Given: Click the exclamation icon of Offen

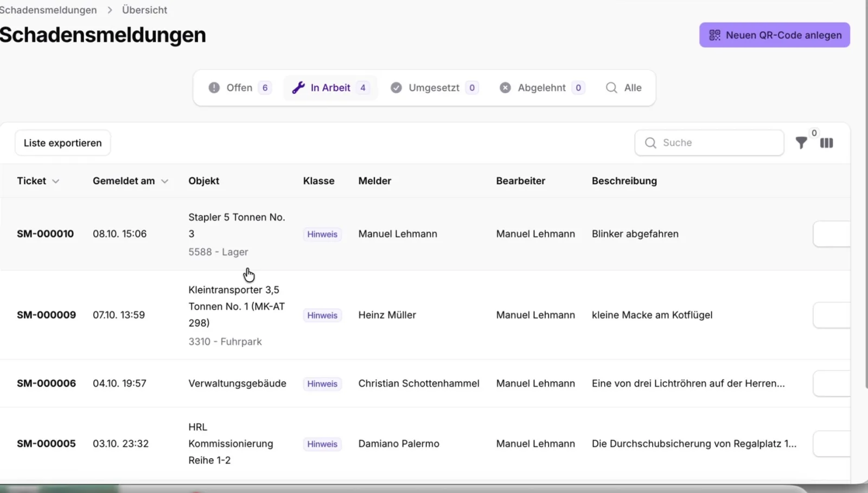Looking at the screenshot, I should tap(214, 88).
